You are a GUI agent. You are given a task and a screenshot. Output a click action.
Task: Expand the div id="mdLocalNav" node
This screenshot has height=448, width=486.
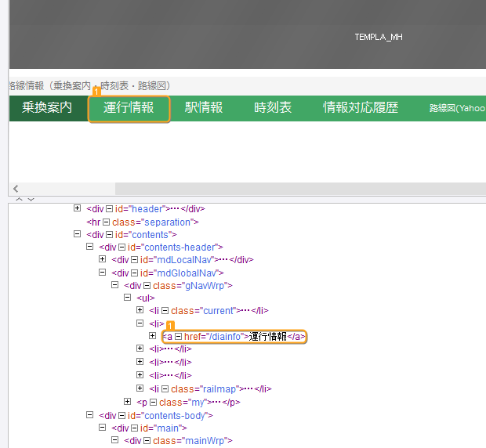[102, 258]
